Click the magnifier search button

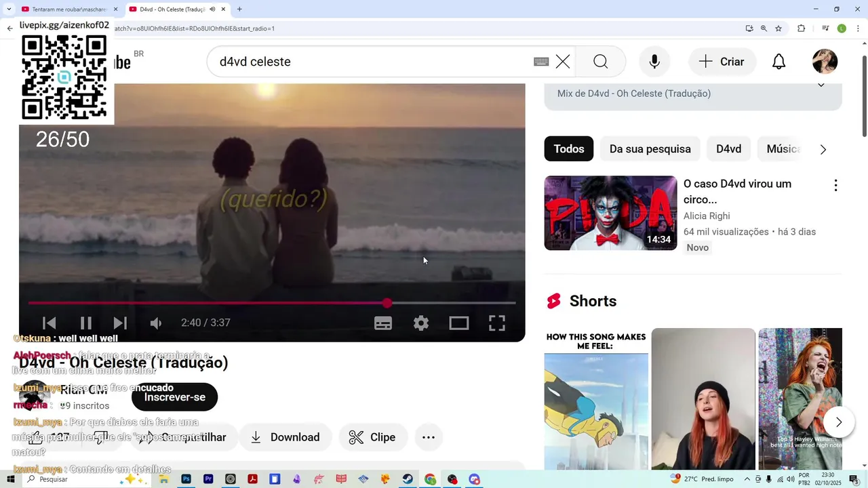pyautogui.click(x=600, y=62)
